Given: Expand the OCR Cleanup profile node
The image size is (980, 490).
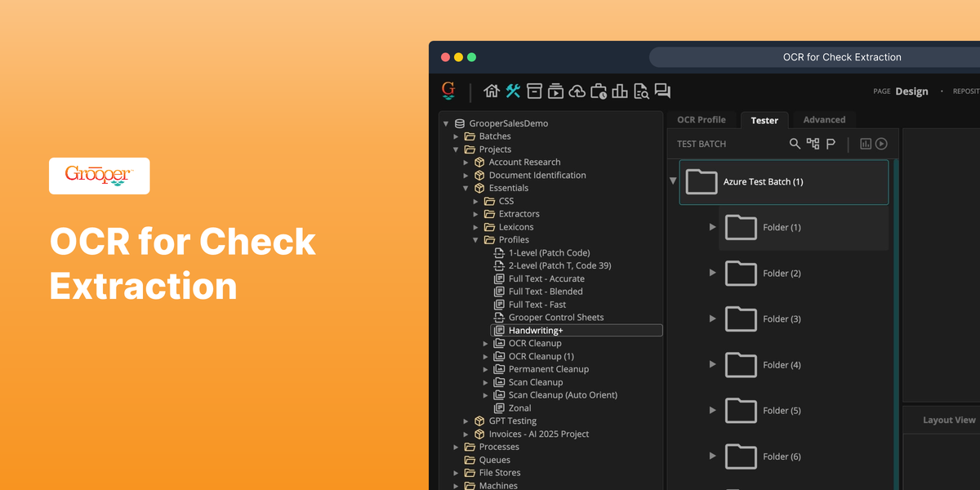Looking at the screenshot, I should pyautogui.click(x=485, y=343).
